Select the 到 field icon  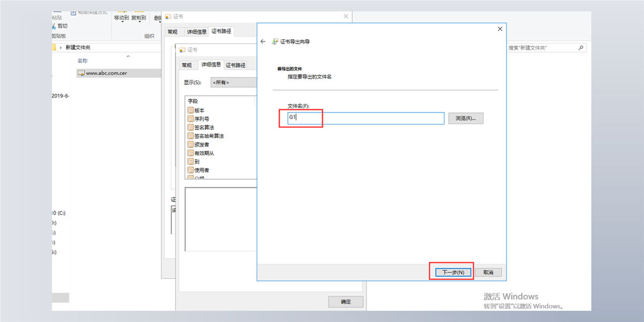(191, 162)
